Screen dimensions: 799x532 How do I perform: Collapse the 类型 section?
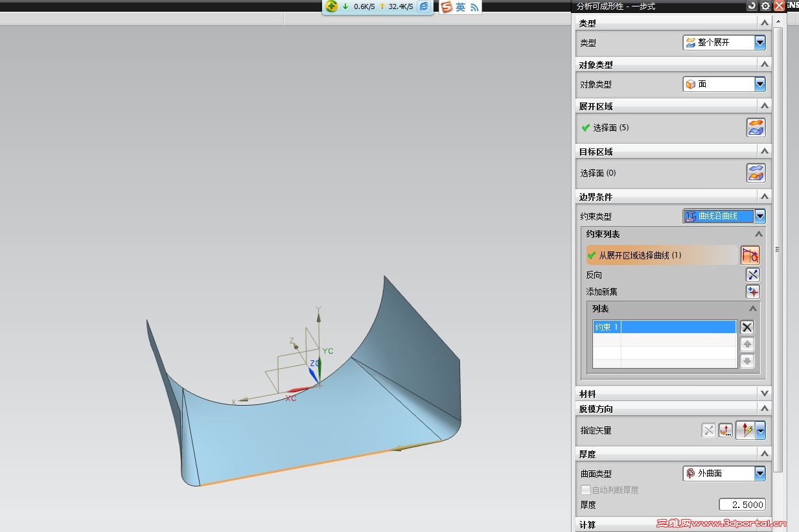coord(765,23)
